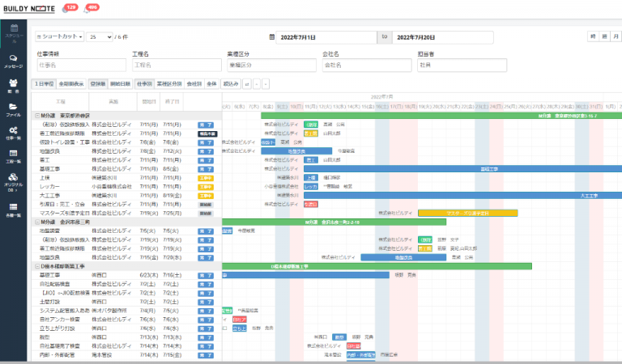Switch to 業種区分別 grouping tab

click(170, 83)
